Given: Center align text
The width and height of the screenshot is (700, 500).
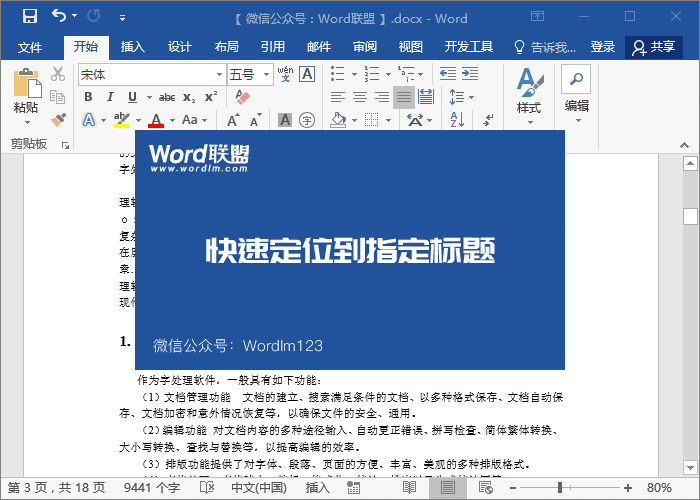Looking at the screenshot, I should click(x=360, y=97).
